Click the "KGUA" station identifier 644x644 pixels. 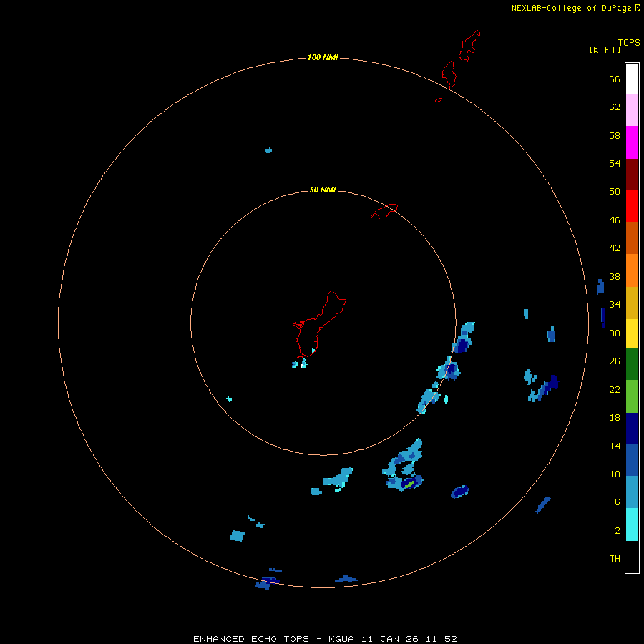pos(341,639)
